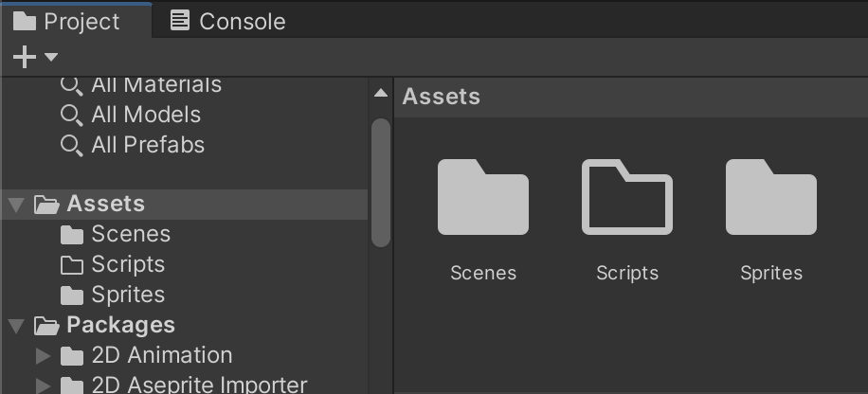Switch to the Console tab
868x394 pixels.
click(227, 21)
